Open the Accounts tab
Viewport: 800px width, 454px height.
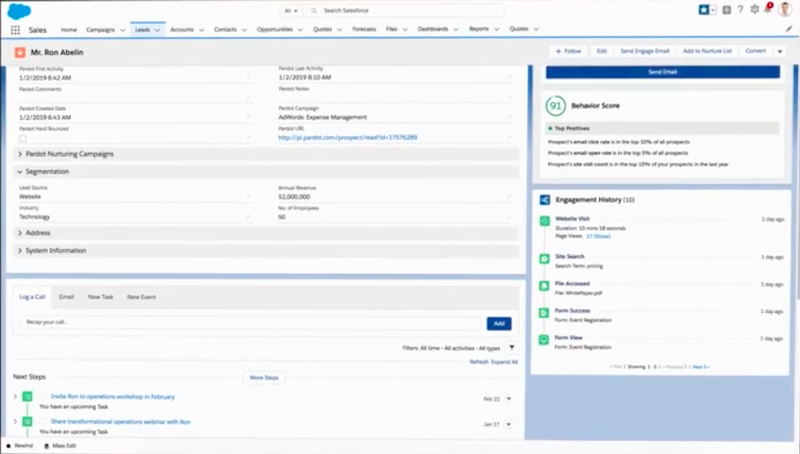[182, 30]
